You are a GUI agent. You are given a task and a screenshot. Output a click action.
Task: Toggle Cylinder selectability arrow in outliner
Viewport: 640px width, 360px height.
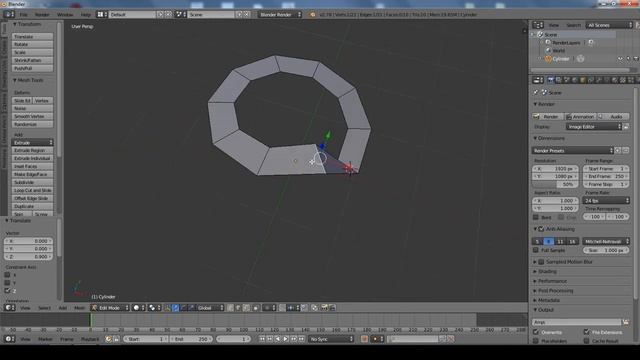629,59
